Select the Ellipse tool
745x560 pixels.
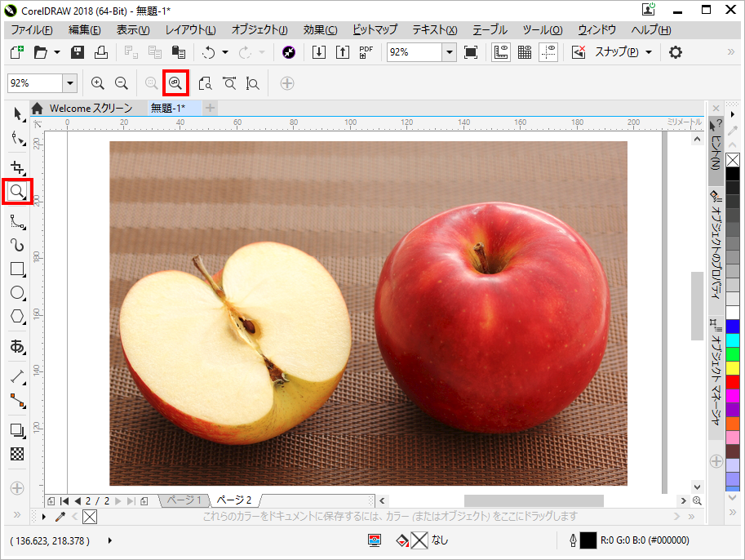coord(18,293)
